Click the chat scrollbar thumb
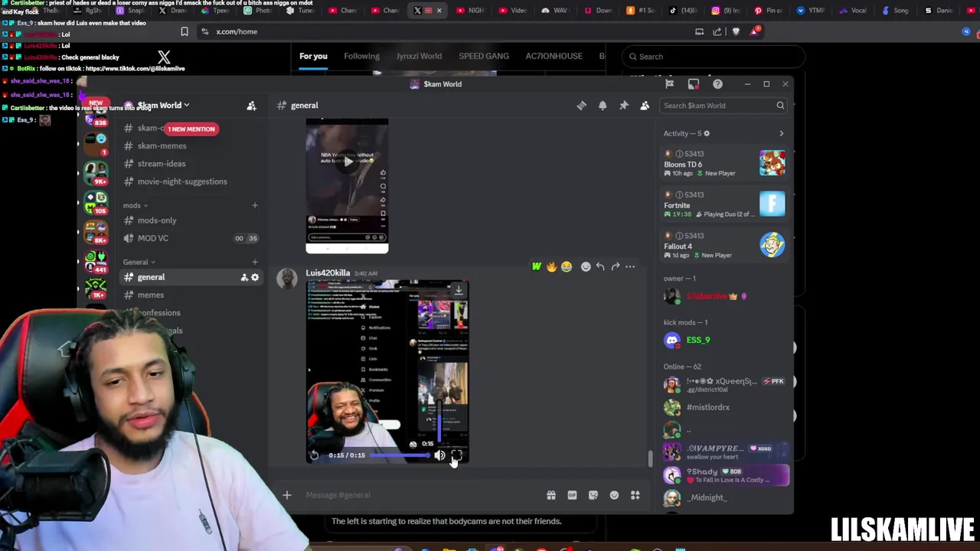This screenshot has width=980, height=551. (651, 458)
